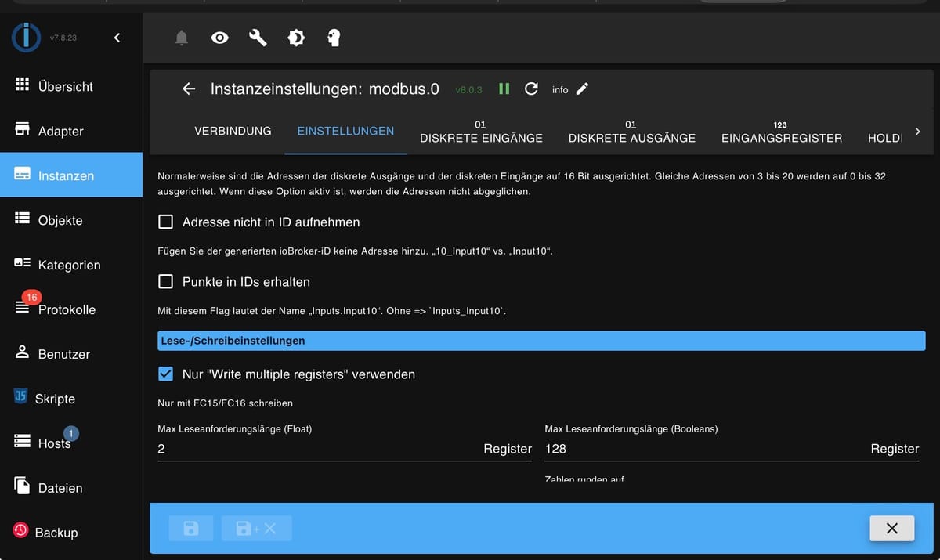Open Skripte in the sidebar
This screenshot has height=560, width=940.
pos(71,399)
